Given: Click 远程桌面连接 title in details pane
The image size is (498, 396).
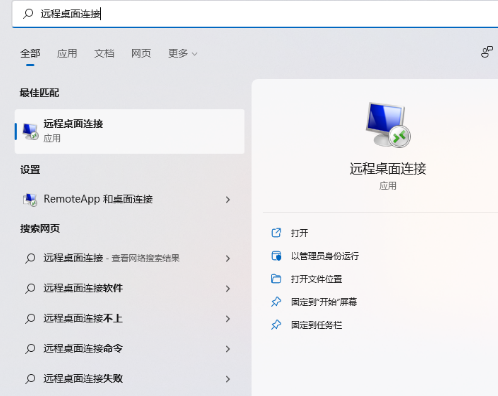Looking at the screenshot, I should [x=388, y=169].
